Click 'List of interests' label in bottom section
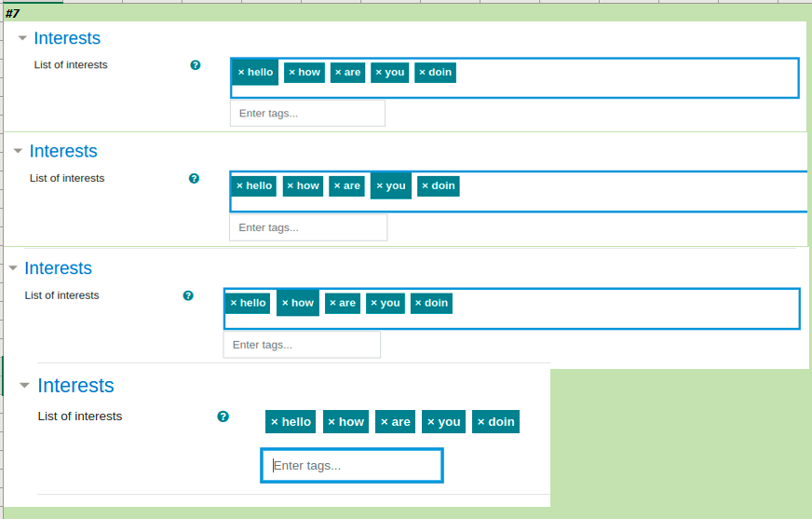 (x=80, y=417)
